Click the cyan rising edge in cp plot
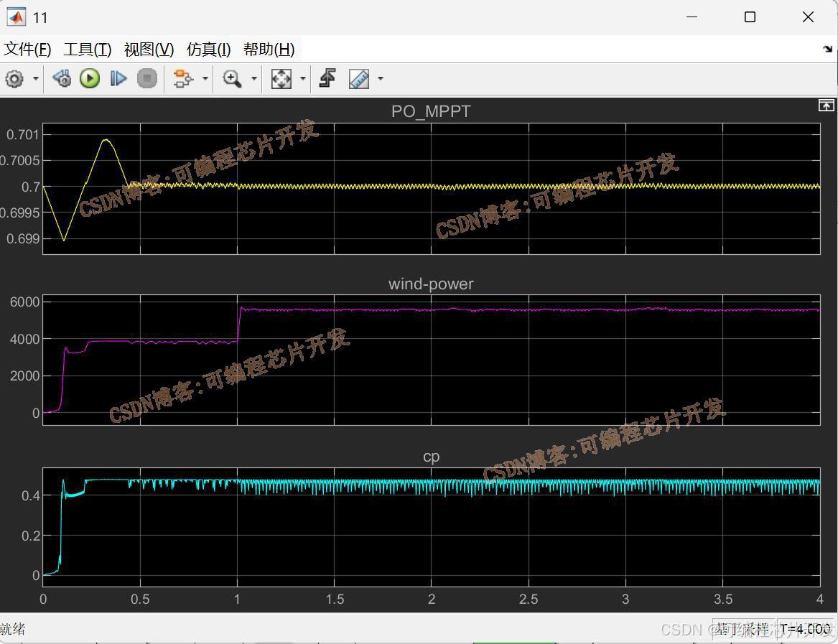 coord(61,526)
